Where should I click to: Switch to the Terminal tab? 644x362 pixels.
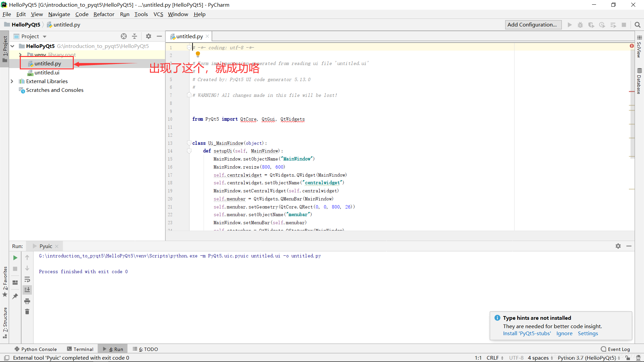80,349
